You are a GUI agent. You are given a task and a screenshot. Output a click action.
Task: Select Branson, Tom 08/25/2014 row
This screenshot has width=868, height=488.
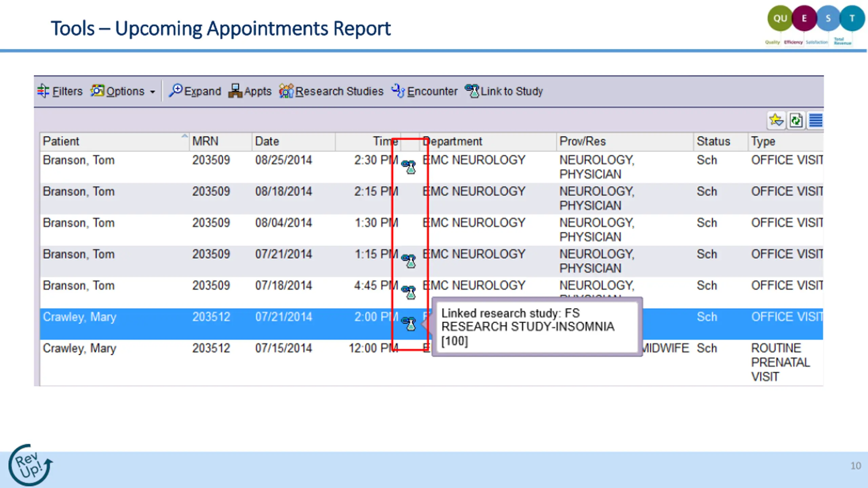tap(432, 167)
